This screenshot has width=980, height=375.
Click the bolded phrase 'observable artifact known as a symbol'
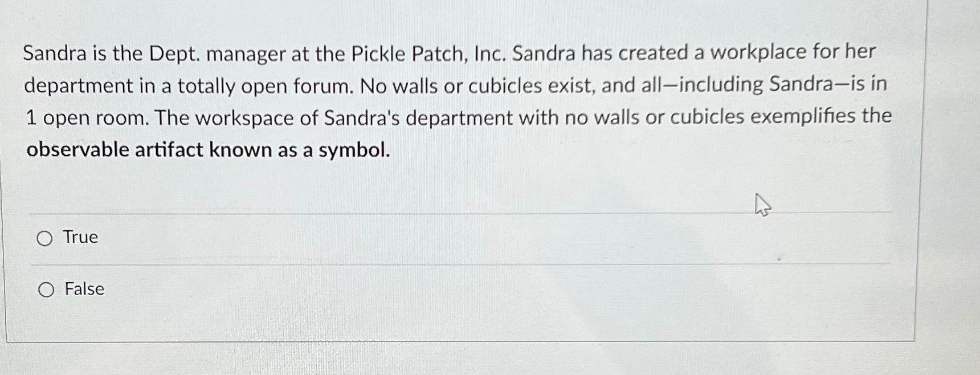pyautogui.click(x=209, y=149)
